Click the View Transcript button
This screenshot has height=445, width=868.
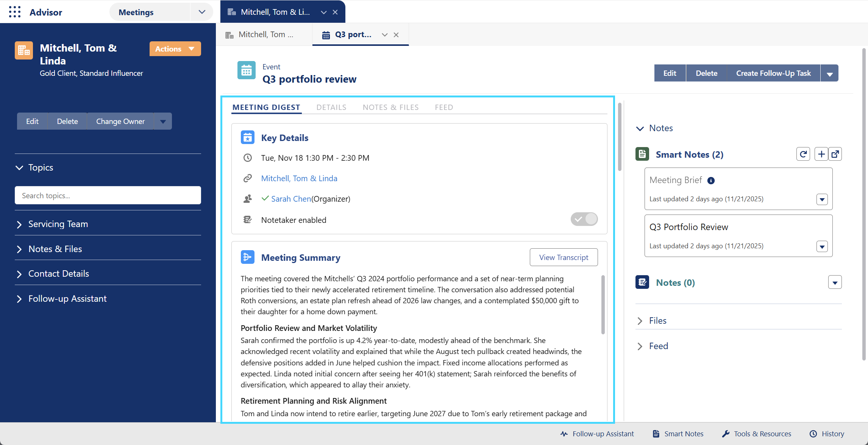564,257
